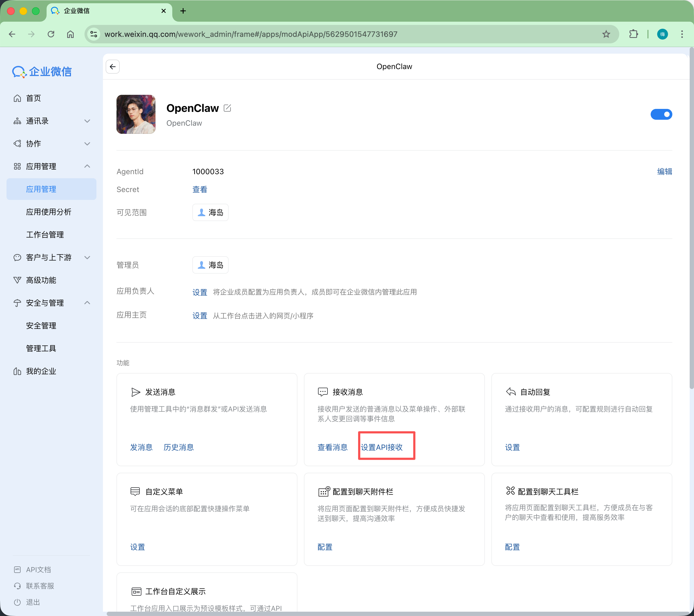Go to 首页 in the sidebar
694x616 pixels.
point(33,98)
